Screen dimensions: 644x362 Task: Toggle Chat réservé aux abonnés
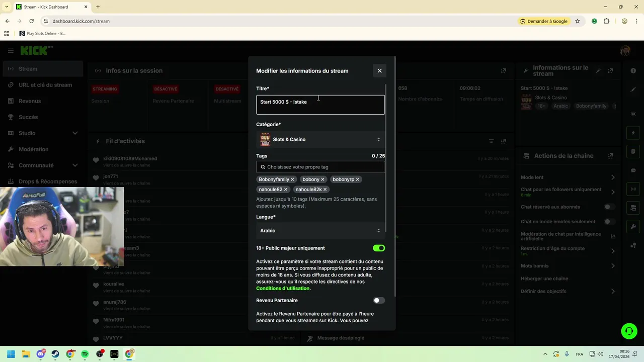pos(609,207)
